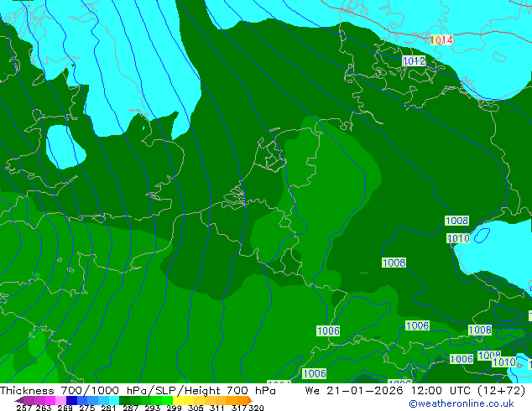
Task: Open the weatheronline.co.uk copyright link
Action: [461, 403]
